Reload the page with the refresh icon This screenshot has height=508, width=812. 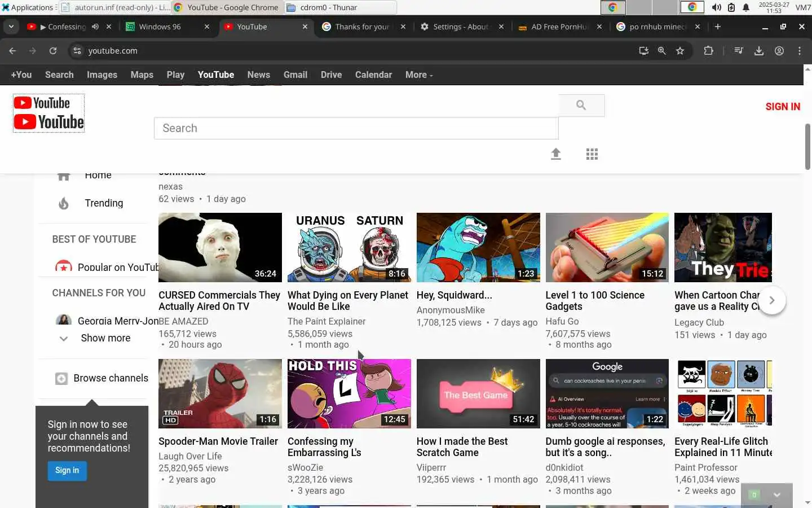(53, 51)
